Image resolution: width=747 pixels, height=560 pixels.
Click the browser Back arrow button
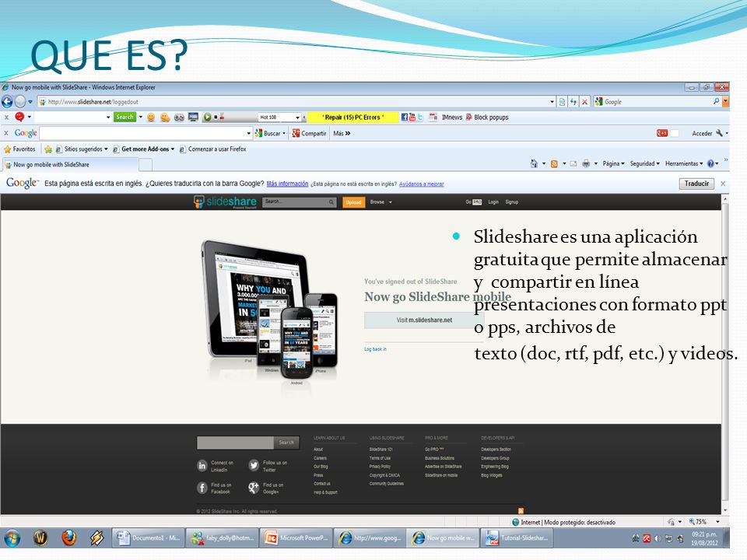7,101
